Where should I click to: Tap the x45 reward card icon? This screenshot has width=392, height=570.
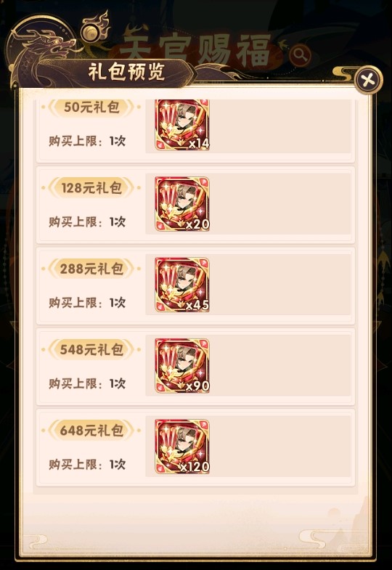point(182,285)
